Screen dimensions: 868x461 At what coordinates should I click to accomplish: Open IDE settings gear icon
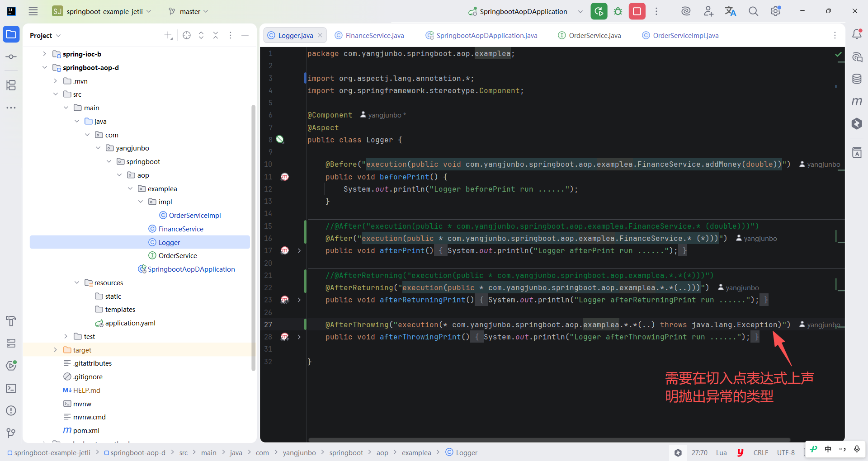point(776,11)
